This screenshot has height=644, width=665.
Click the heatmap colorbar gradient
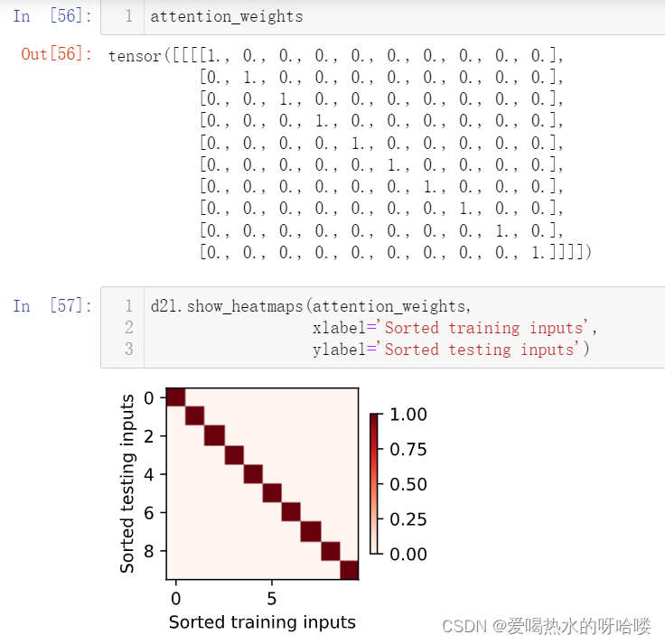click(x=374, y=484)
